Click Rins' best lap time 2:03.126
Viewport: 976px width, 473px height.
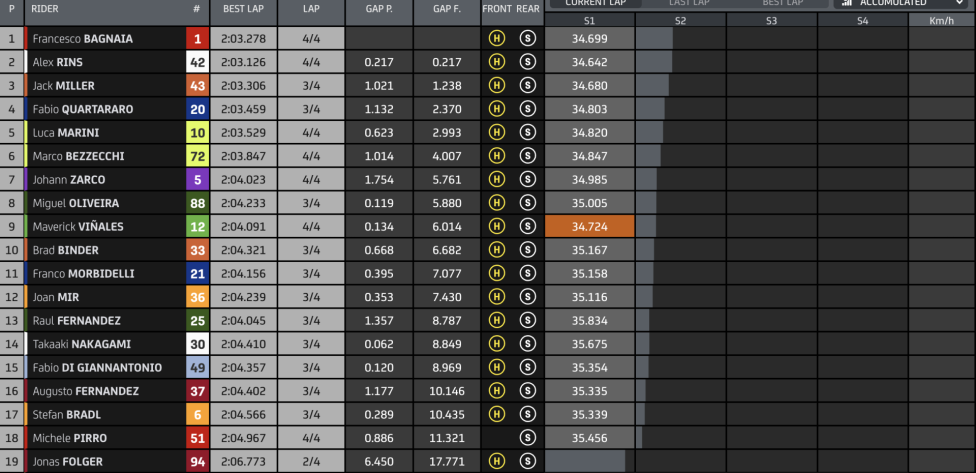point(243,62)
